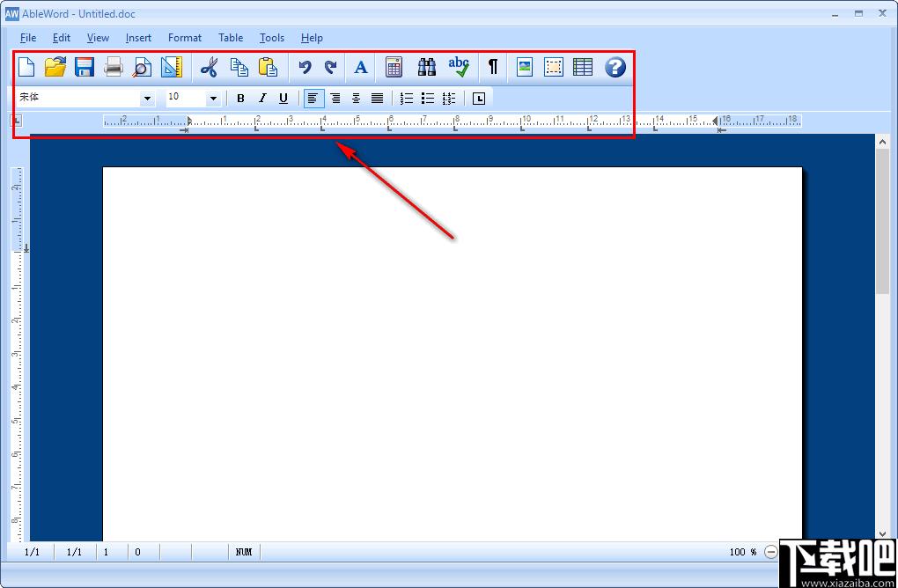Close the AbleWord window
898x588 pixels.
(882, 13)
